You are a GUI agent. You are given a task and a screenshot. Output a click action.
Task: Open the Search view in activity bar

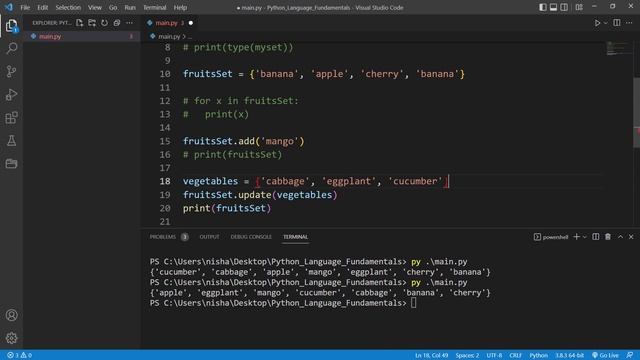point(11,49)
